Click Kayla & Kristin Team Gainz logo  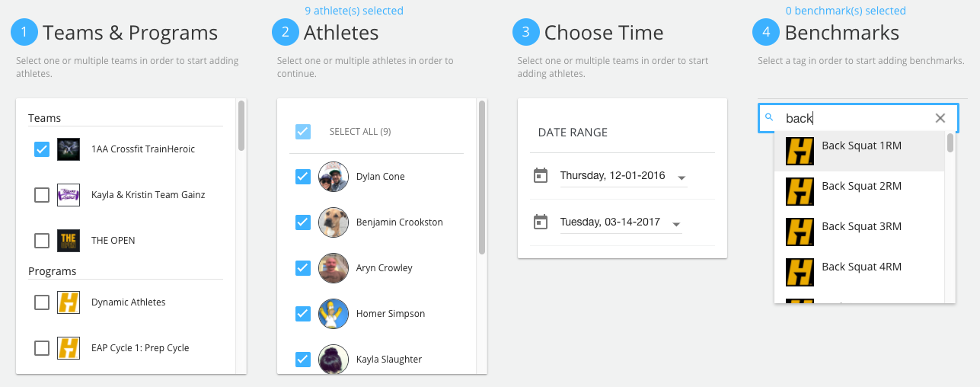click(69, 195)
